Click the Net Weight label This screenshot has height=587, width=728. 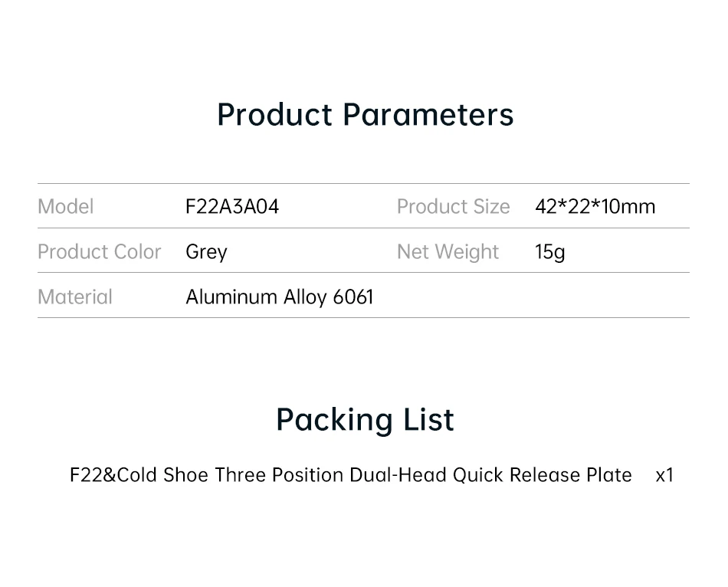[448, 252]
